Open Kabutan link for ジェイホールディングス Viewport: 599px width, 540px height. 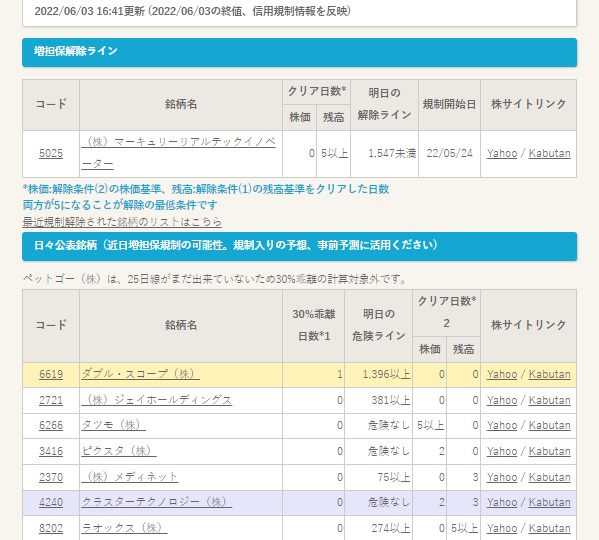click(549, 400)
